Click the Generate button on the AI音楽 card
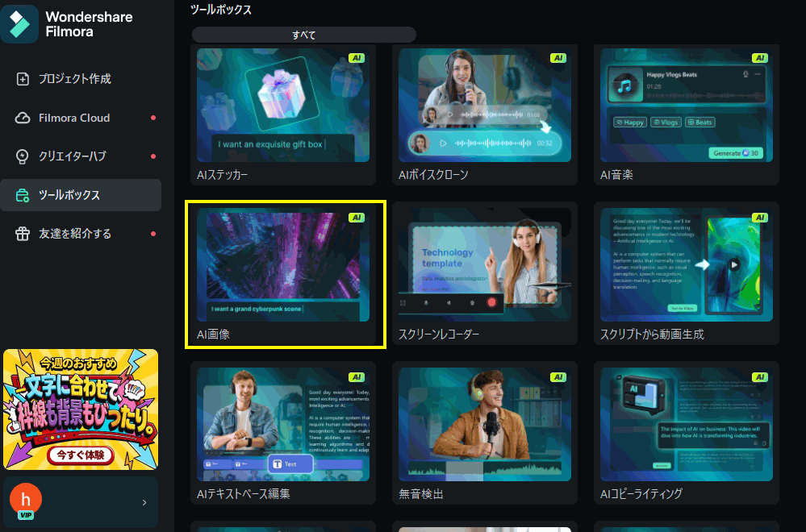 736,153
